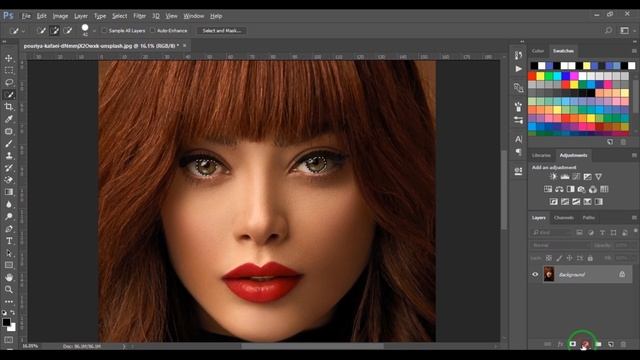
Task: Enable Auto-Enhance checkbox
Action: (x=153, y=31)
